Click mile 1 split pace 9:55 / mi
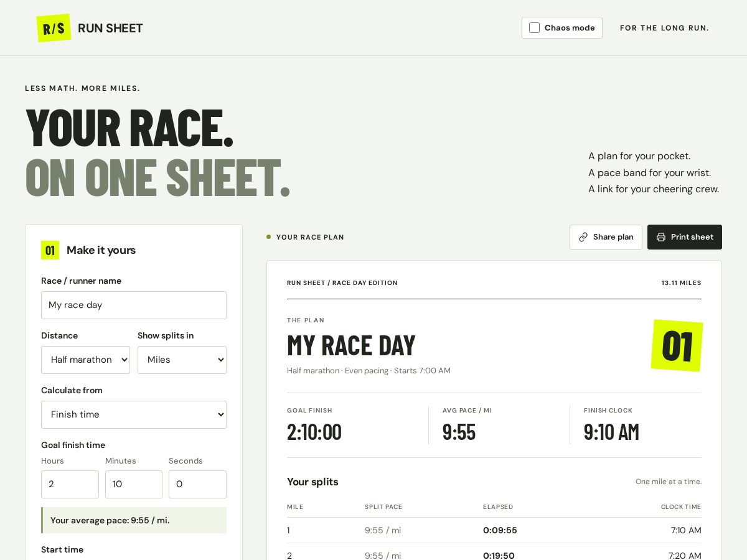Screen dimensions: 747x560 pyautogui.click(x=383, y=530)
